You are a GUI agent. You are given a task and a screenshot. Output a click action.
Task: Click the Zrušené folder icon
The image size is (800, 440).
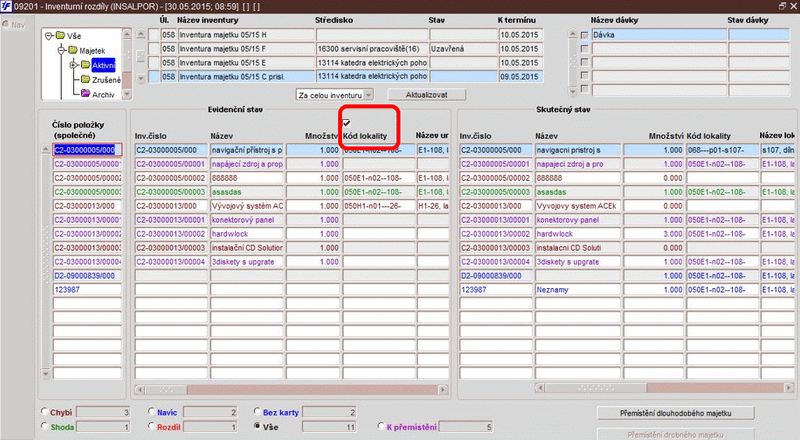(85, 79)
